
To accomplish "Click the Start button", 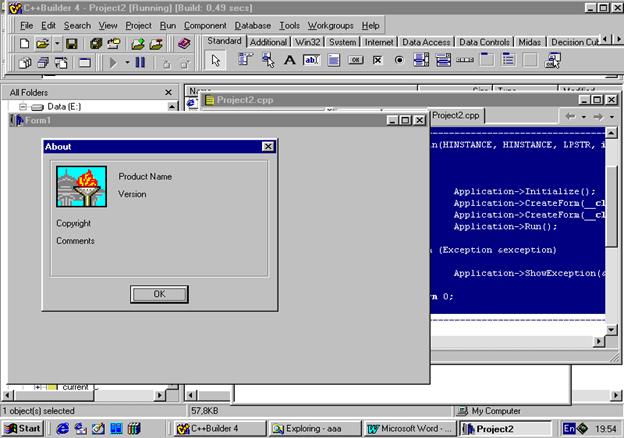I will tap(23, 428).
